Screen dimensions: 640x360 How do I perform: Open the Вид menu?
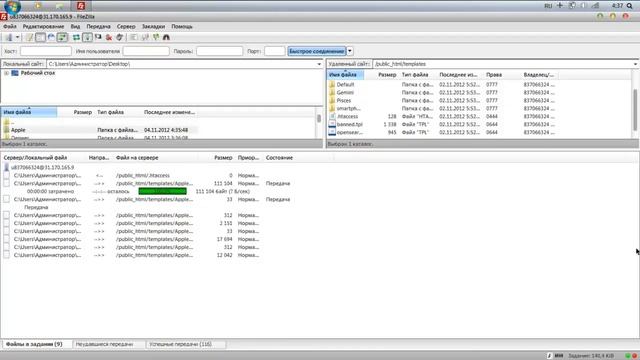coord(75,27)
